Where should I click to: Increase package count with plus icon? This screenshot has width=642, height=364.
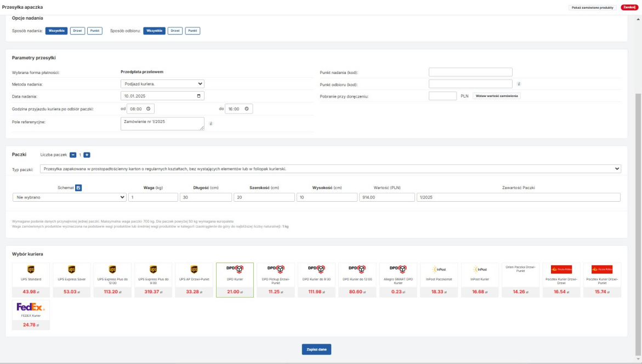point(87,155)
